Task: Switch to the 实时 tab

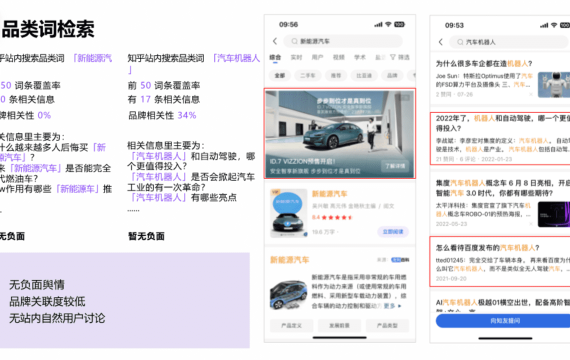Action: pyautogui.click(x=296, y=57)
